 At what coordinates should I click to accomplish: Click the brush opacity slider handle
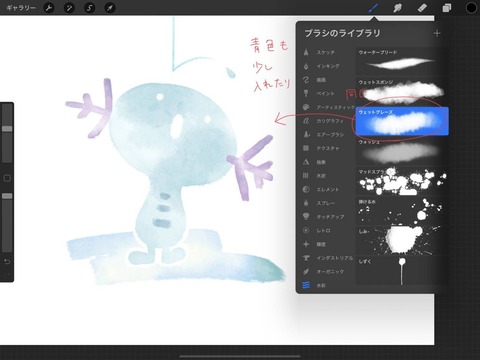click(7, 196)
